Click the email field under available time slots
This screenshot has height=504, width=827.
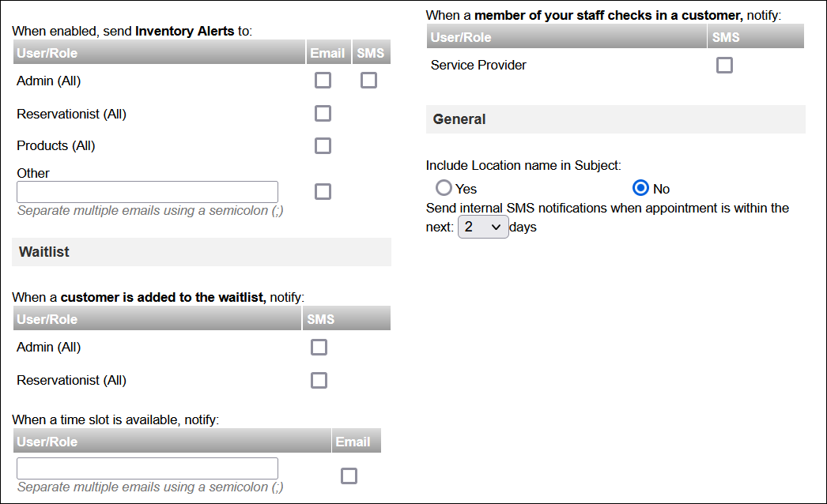147,468
